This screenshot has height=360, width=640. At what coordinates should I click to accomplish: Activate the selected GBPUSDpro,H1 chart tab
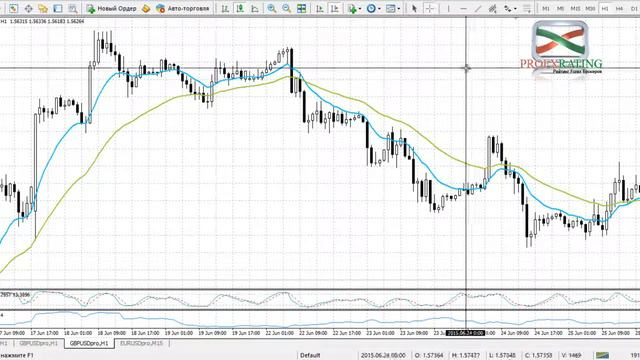click(89, 343)
